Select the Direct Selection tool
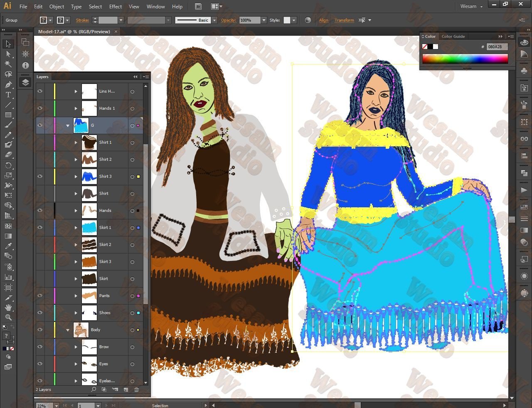 click(x=8, y=54)
